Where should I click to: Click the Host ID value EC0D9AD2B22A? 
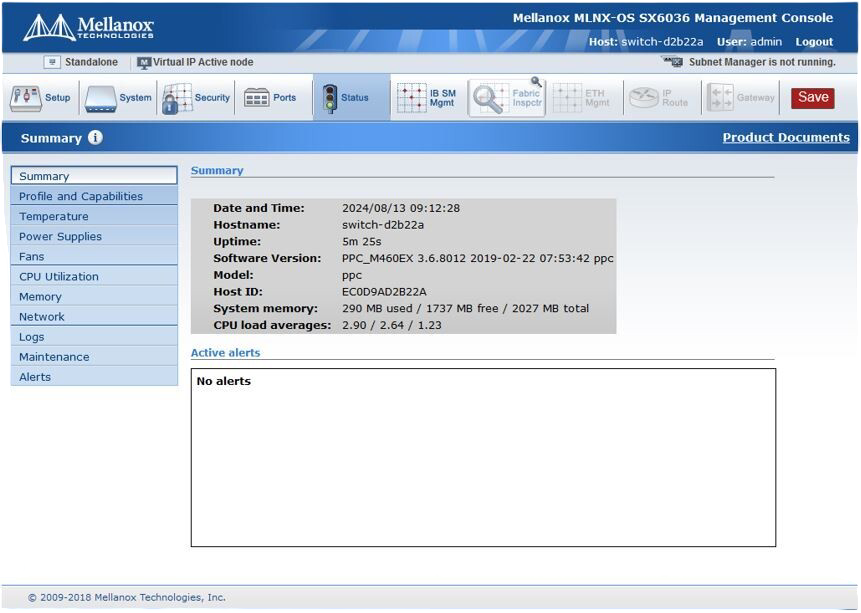click(384, 292)
